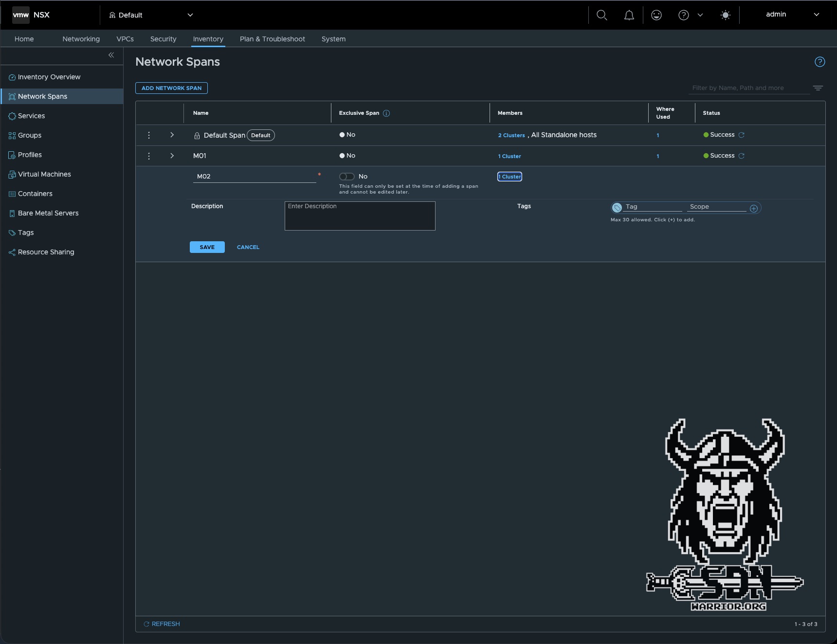Save the M02 network span
The height and width of the screenshot is (644, 837).
click(207, 247)
